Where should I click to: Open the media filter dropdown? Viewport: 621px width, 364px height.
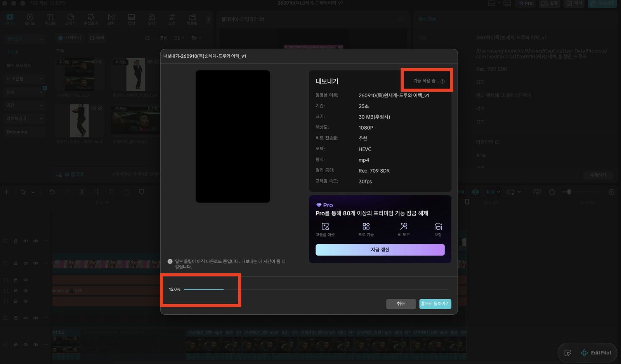pos(196,38)
